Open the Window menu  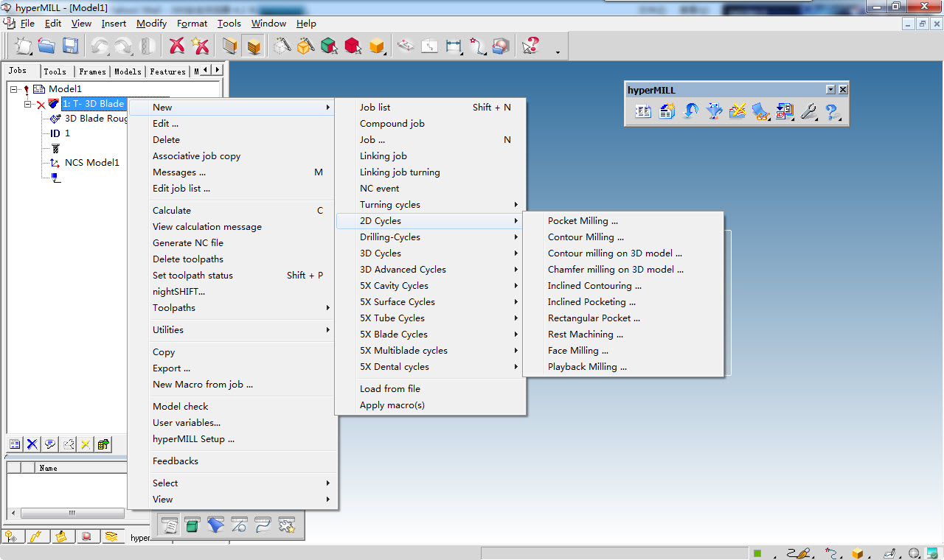coord(268,24)
